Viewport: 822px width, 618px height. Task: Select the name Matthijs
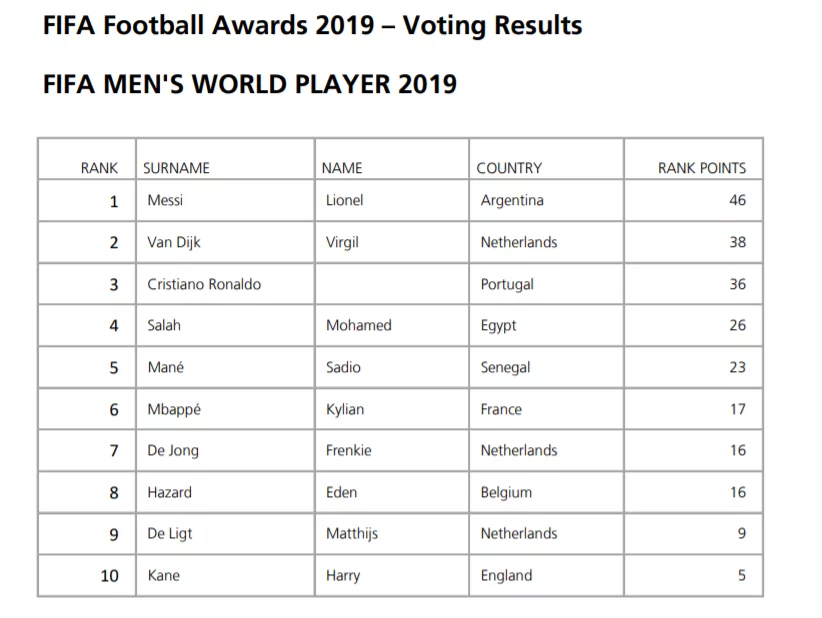[x=352, y=534]
